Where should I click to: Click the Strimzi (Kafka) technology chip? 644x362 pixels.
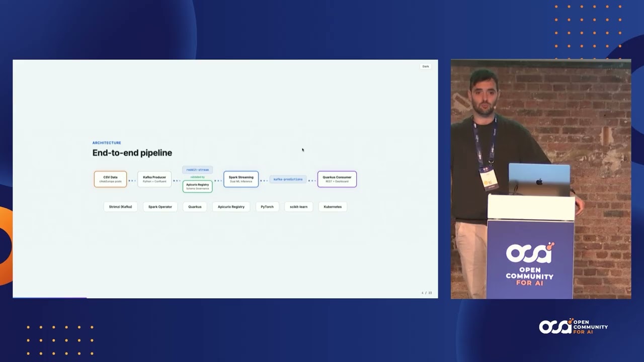coord(120,207)
